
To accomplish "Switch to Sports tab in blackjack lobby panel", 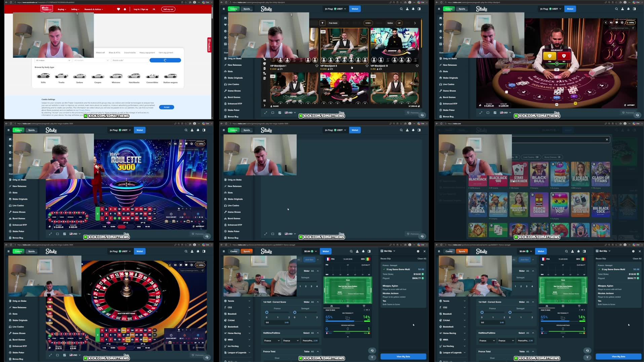I will click(247, 9).
